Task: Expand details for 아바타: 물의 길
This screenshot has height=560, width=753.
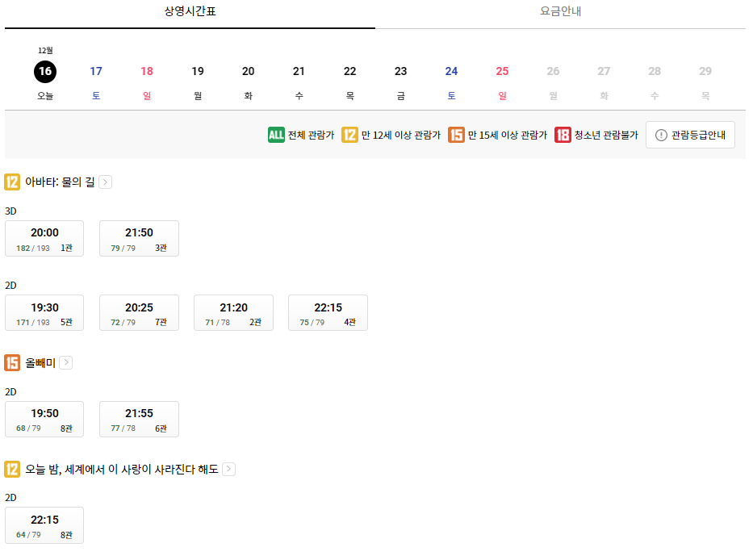Action: tap(105, 182)
